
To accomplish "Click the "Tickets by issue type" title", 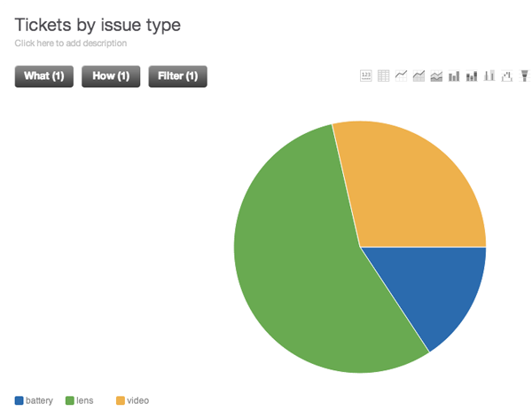I will click(x=98, y=24).
